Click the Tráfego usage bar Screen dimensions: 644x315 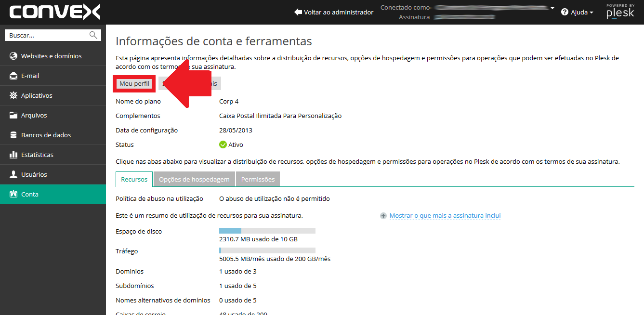click(x=267, y=250)
